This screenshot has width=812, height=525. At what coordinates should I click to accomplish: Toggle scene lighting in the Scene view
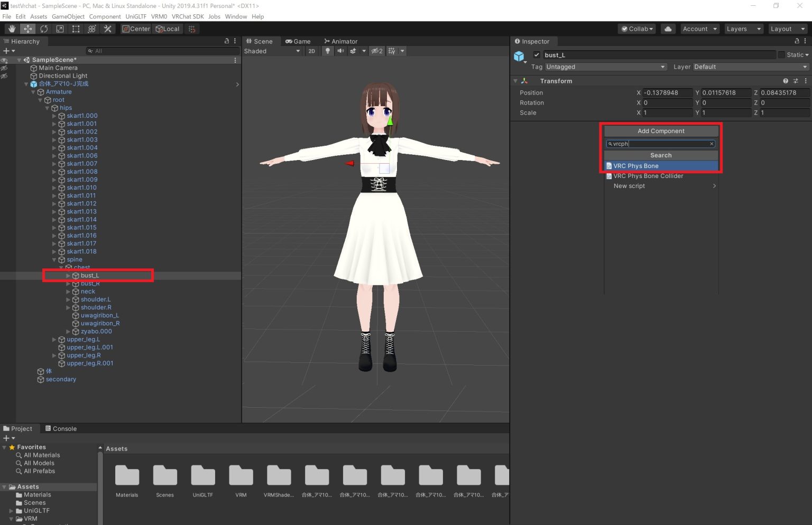coord(328,51)
